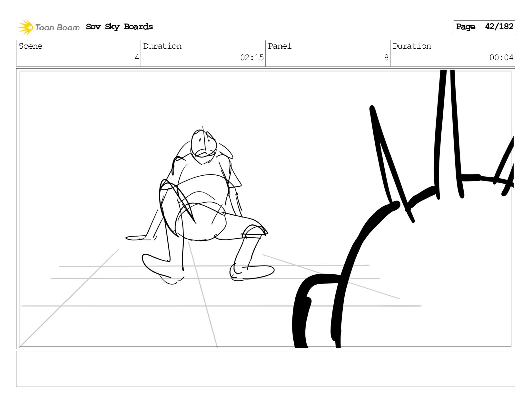Click the 'Page 42/182' indicator box

coord(484,27)
